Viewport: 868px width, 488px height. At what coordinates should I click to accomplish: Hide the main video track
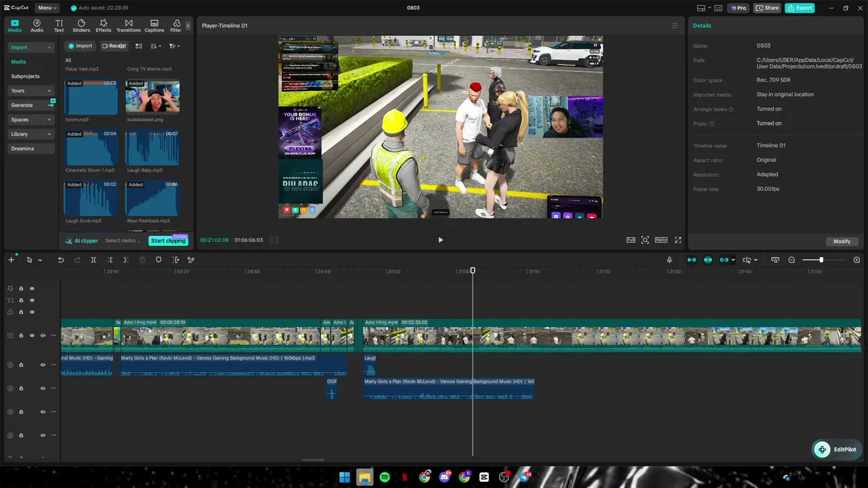[x=32, y=335]
